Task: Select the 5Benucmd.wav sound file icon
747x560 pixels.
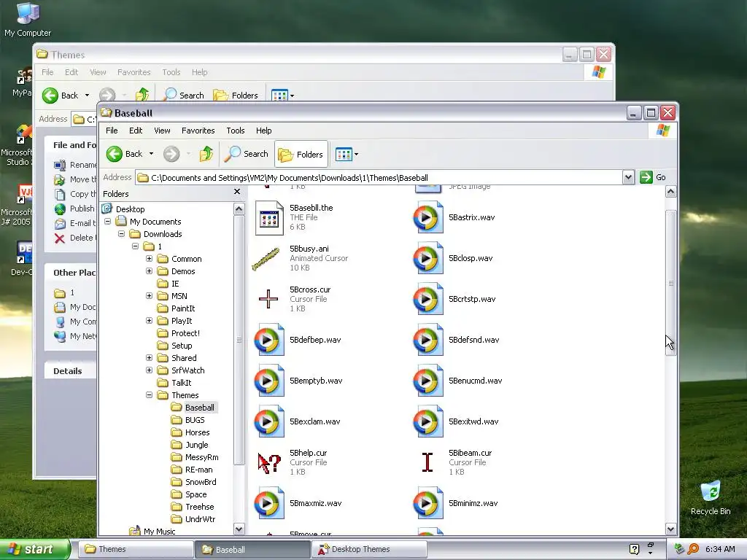Action: pos(427,381)
